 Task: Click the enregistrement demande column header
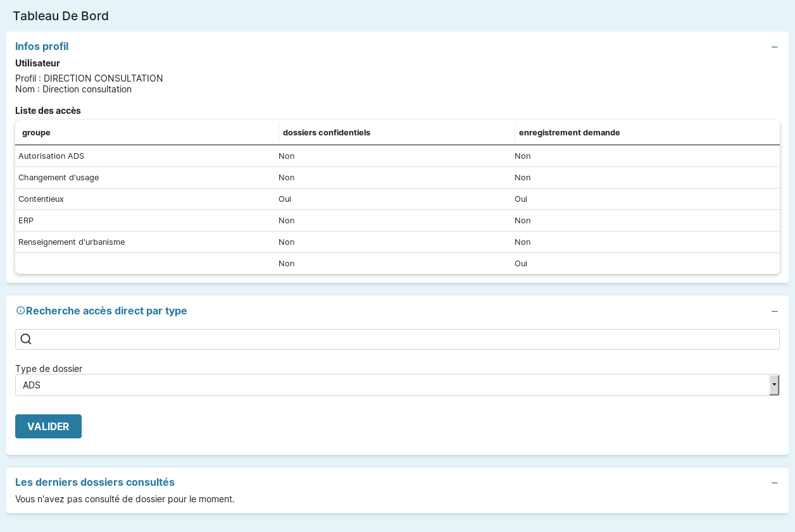tap(569, 132)
